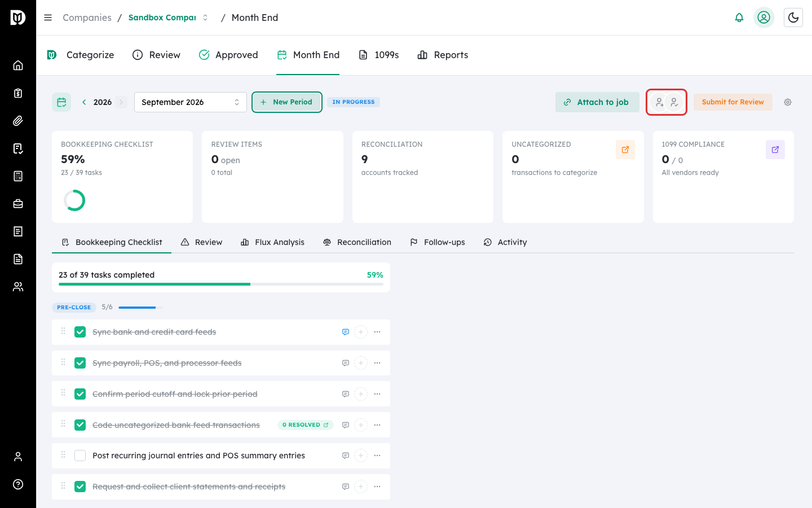
Task: Click the Review Items summary card
Action: [x=272, y=177]
